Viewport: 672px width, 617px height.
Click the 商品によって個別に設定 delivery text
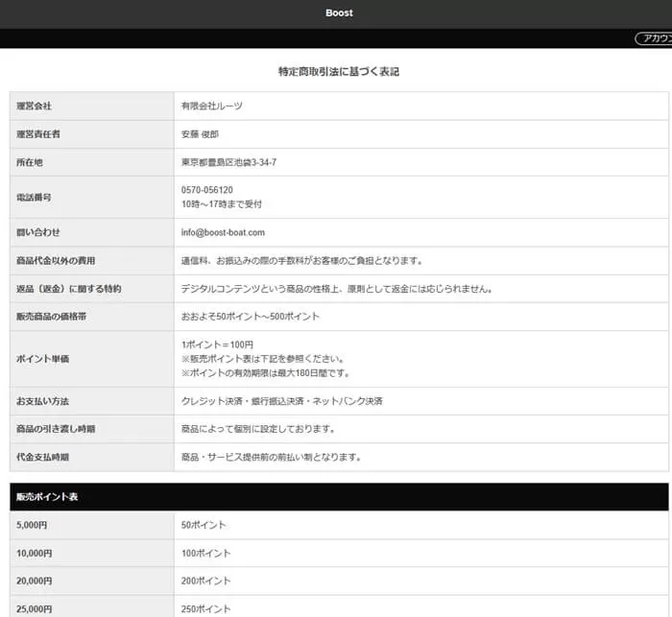258,429
